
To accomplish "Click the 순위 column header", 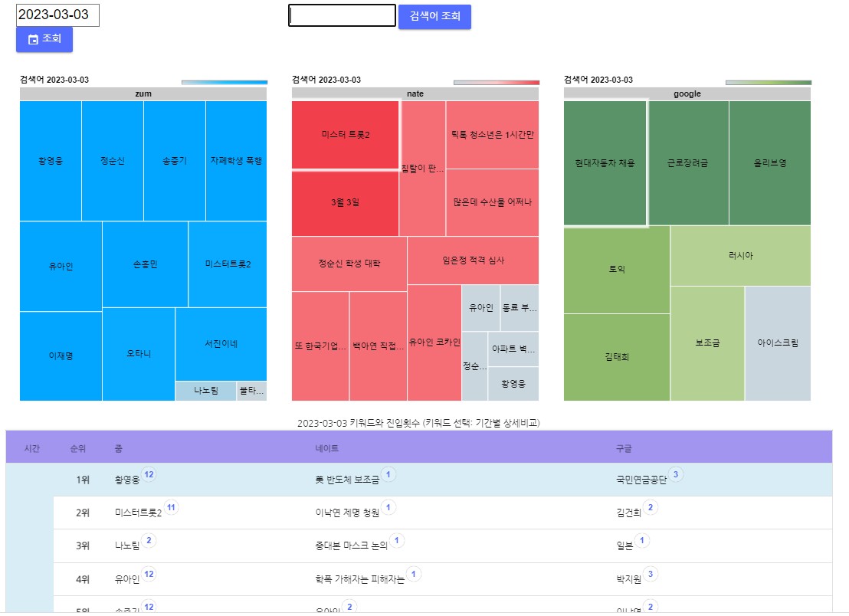I will pos(77,449).
